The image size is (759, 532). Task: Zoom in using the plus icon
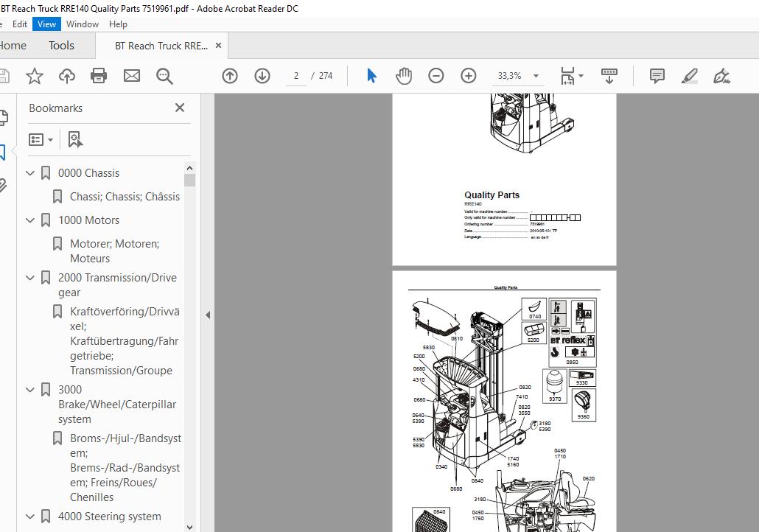(x=469, y=76)
